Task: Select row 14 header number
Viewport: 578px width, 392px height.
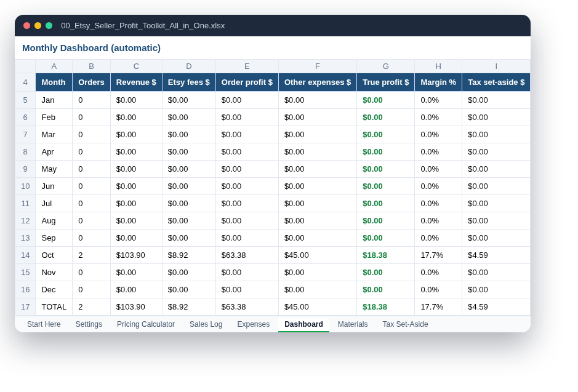Action: point(25,255)
